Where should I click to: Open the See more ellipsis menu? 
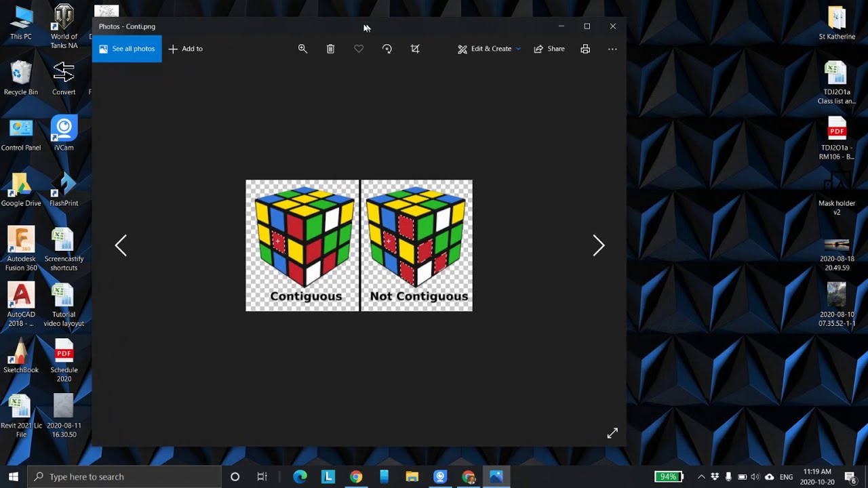(x=612, y=49)
